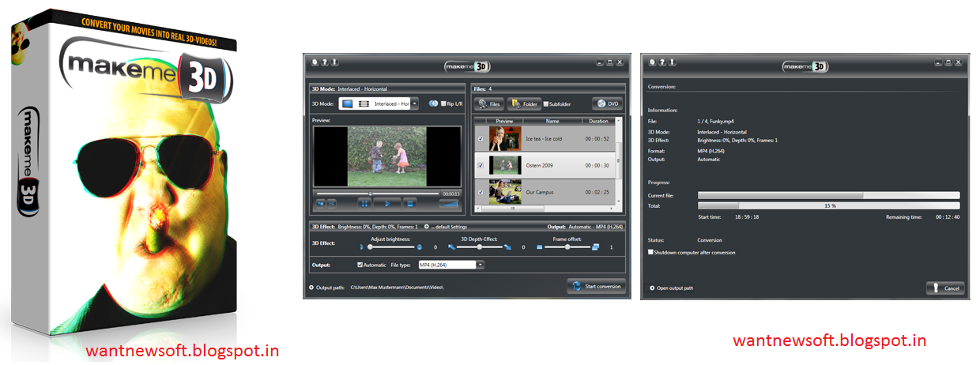Viewport: 980px width, 365px height.
Task: Play the preview video
Action: 388,203
